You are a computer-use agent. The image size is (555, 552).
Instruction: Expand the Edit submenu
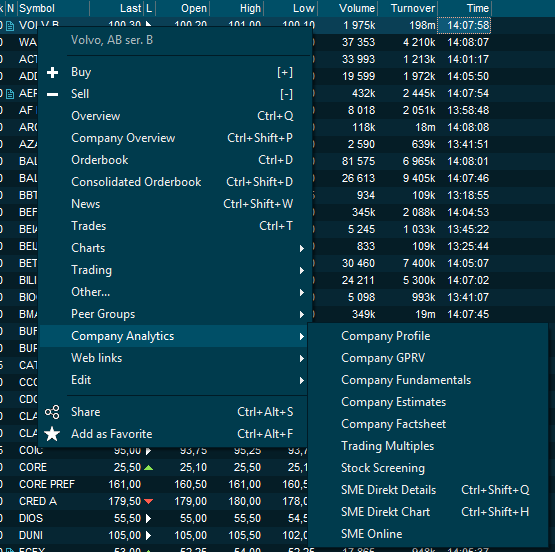point(172,380)
